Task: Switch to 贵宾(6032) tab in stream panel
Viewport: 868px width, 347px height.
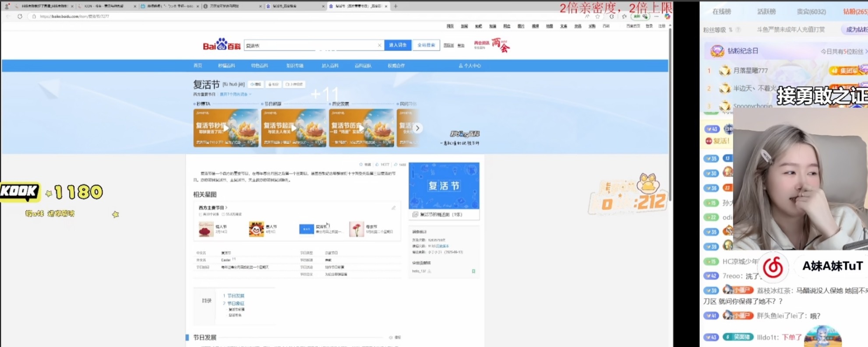Action: (x=812, y=12)
